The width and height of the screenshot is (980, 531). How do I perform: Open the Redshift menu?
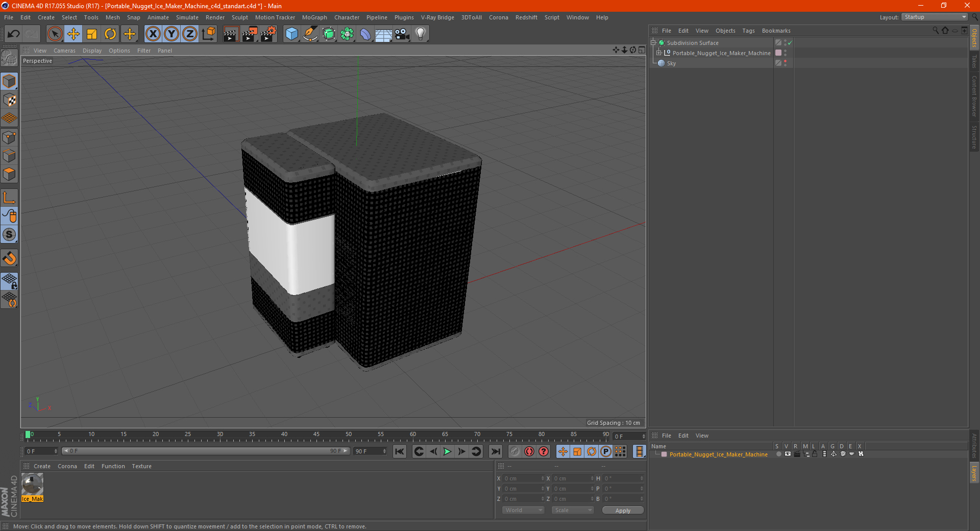coord(526,17)
